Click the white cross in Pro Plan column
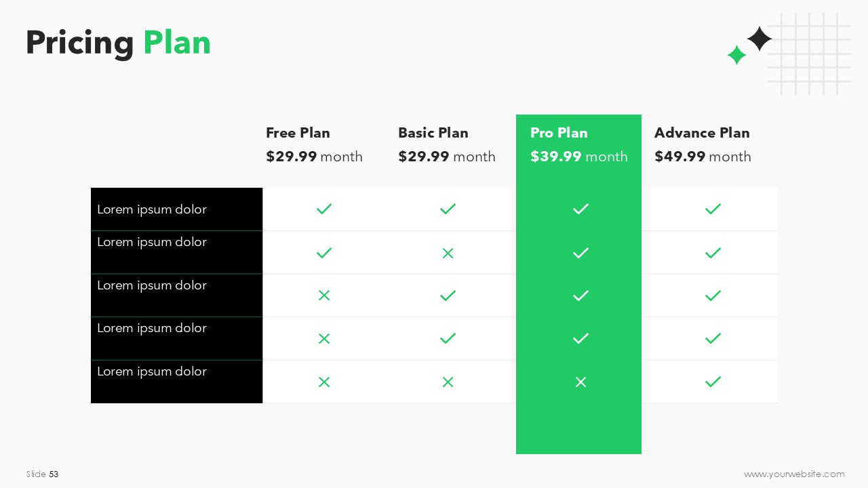The height and width of the screenshot is (488, 868). [580, 382]
